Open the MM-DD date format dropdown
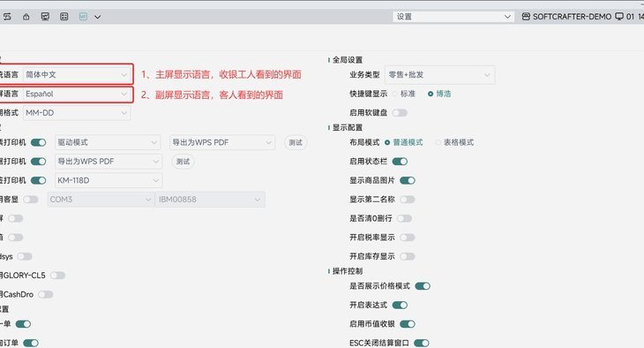This screenshot has height=348, width=644. (77, 113)
